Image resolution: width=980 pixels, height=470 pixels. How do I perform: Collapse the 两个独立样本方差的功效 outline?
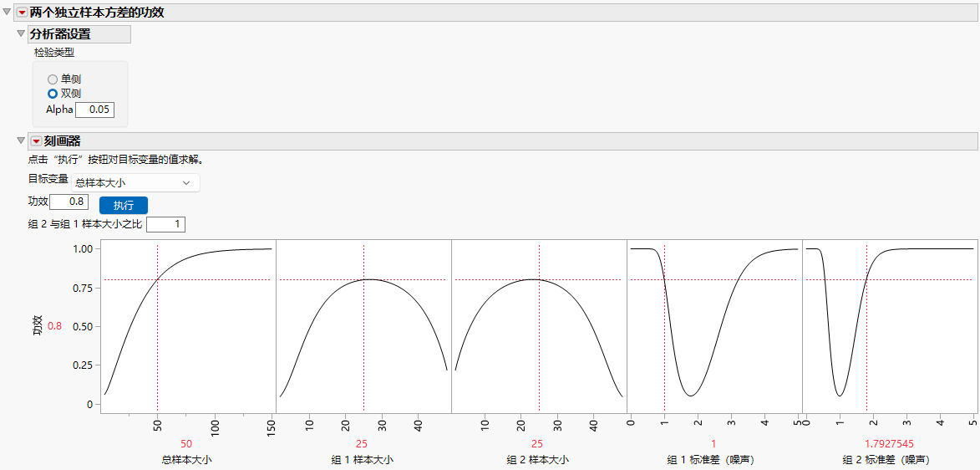click(x=7, y=12)
